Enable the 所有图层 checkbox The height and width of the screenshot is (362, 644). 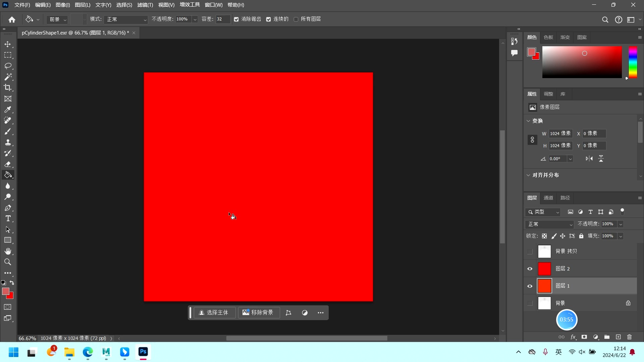click(296, 19)
